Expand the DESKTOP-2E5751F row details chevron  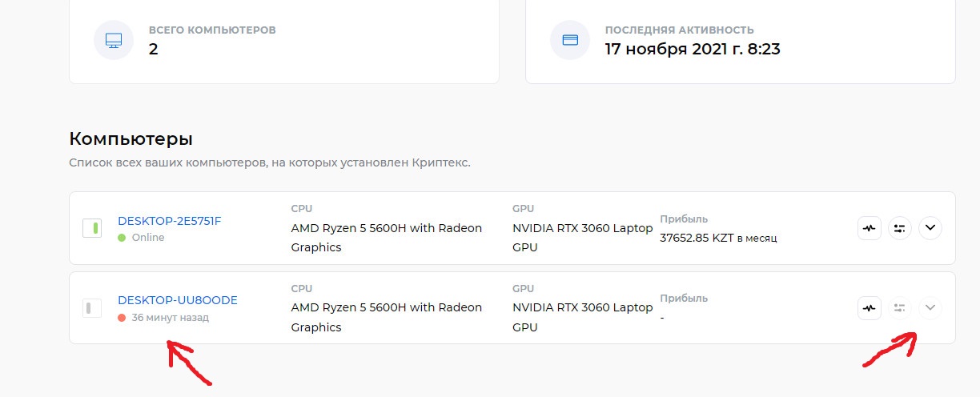click(930, 228)
